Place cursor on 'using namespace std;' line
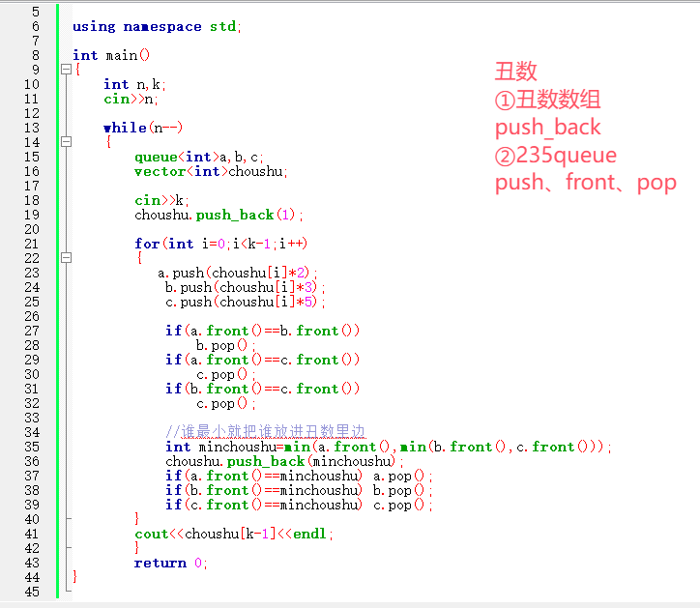 point(157,27)
